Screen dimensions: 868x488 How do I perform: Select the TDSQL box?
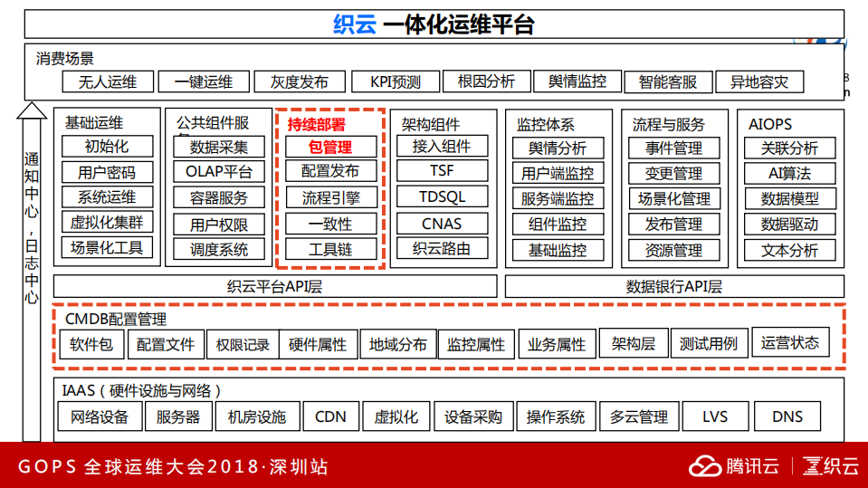[x=442, y=196]
